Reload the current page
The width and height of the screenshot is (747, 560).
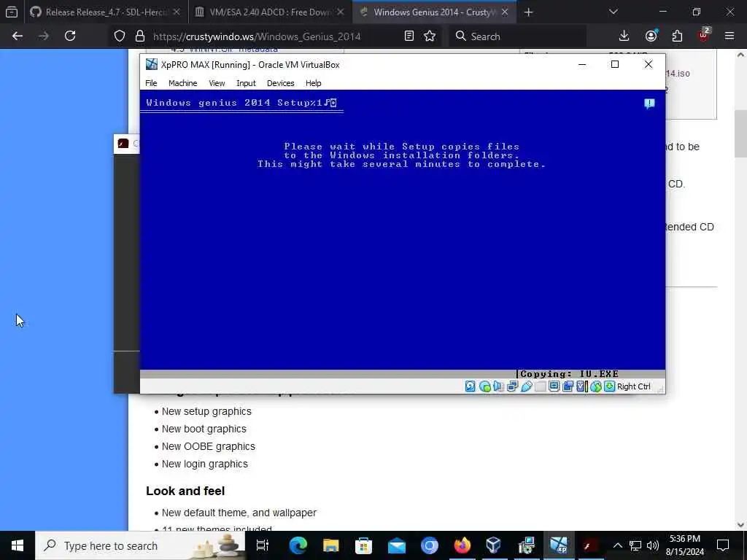pos(70,36)
